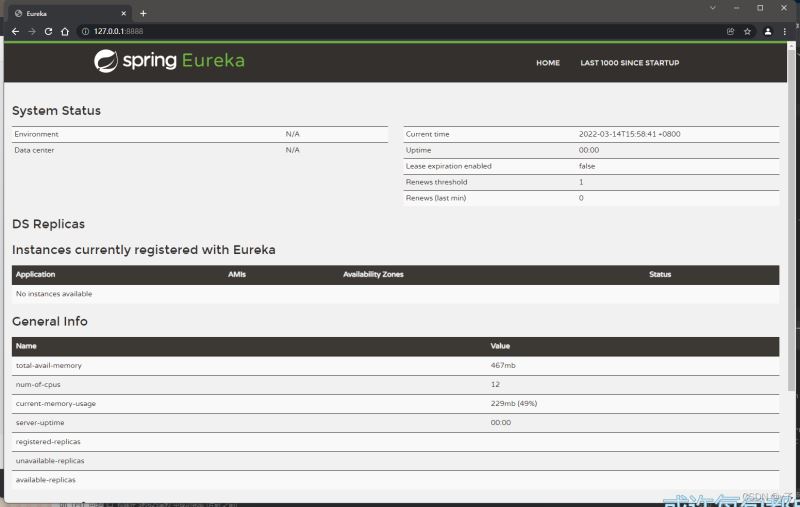Click the Spring Eureka logo
The width and height of the screenshot is (800, 507).
169,61
